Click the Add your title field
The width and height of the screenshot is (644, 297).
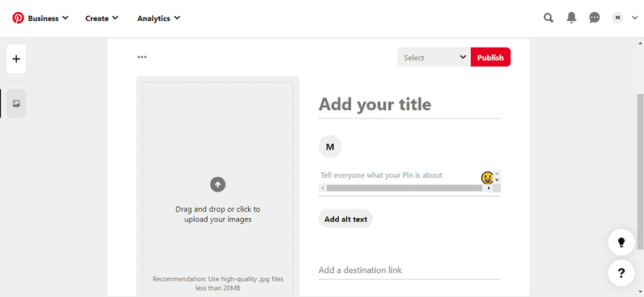click(410, 105)
